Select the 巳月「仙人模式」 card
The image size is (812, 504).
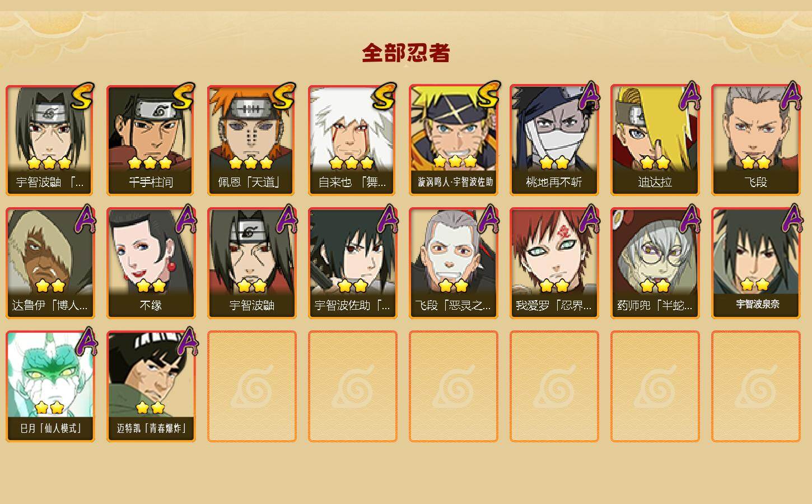(x=50, y=386)
